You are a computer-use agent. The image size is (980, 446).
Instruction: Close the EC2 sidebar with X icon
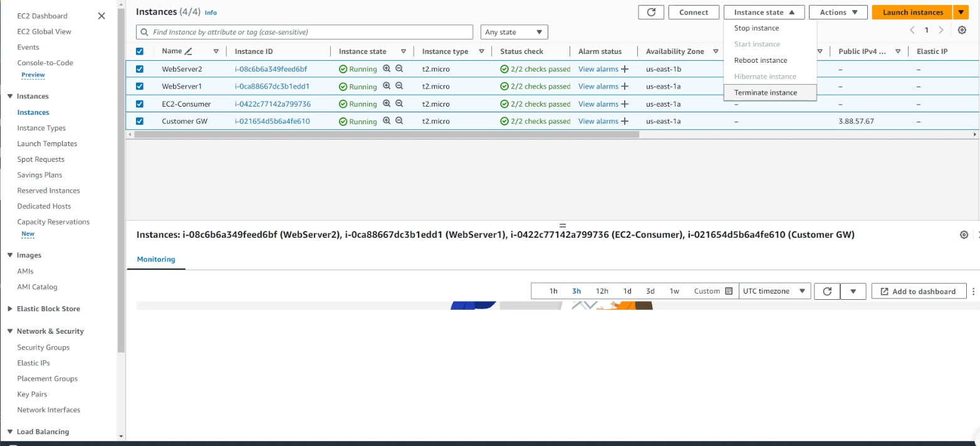click(102, 16)
